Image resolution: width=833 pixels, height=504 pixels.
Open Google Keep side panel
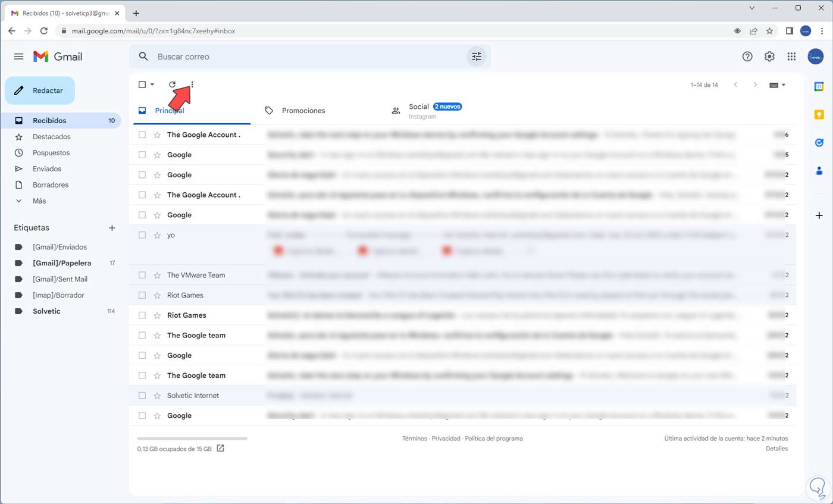(x=819, y=115)
